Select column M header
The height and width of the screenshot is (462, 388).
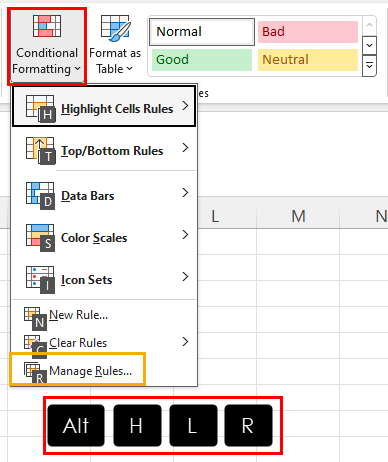[298, 216]
